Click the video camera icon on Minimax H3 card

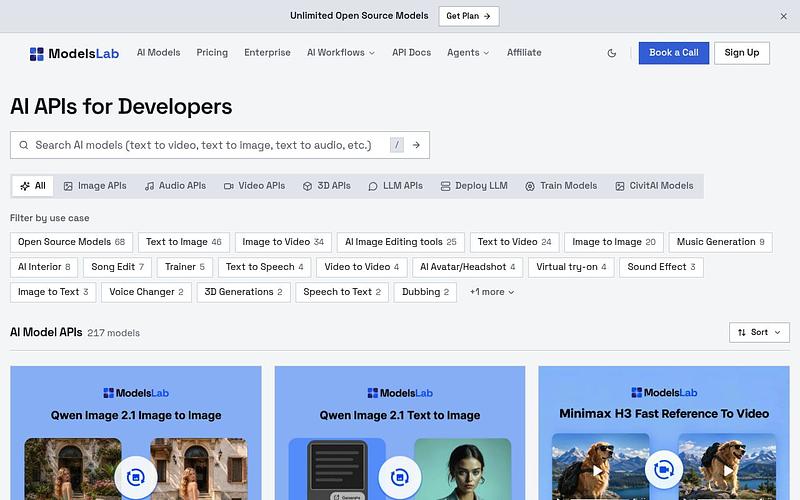pyautogui.click(x=664, y=469)
